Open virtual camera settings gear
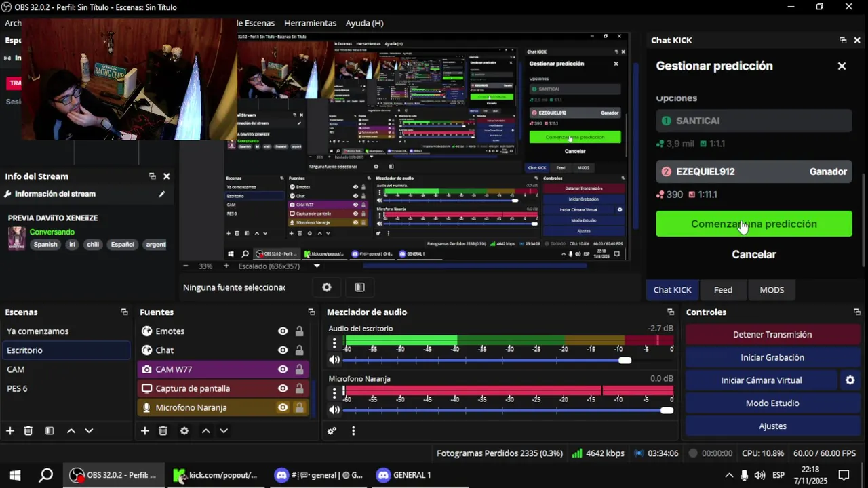Image resolution: width=868 pixels, height=488 pixels. (850, 380)
